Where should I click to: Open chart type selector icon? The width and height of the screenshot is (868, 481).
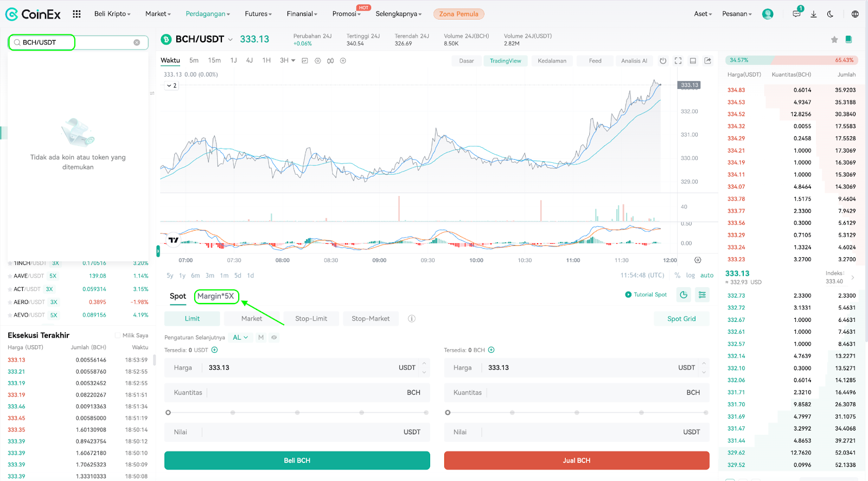pos(305,61)
